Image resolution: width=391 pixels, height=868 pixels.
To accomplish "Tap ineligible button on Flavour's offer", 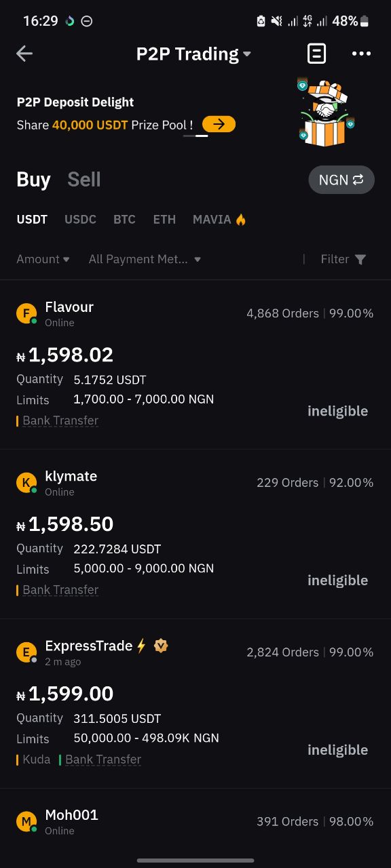I will [x=337, y=411].
